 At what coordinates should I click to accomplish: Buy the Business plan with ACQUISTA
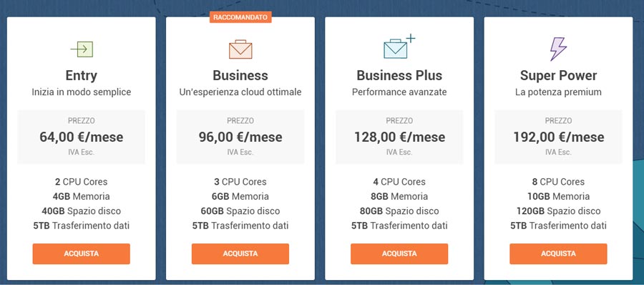point(240,253)
